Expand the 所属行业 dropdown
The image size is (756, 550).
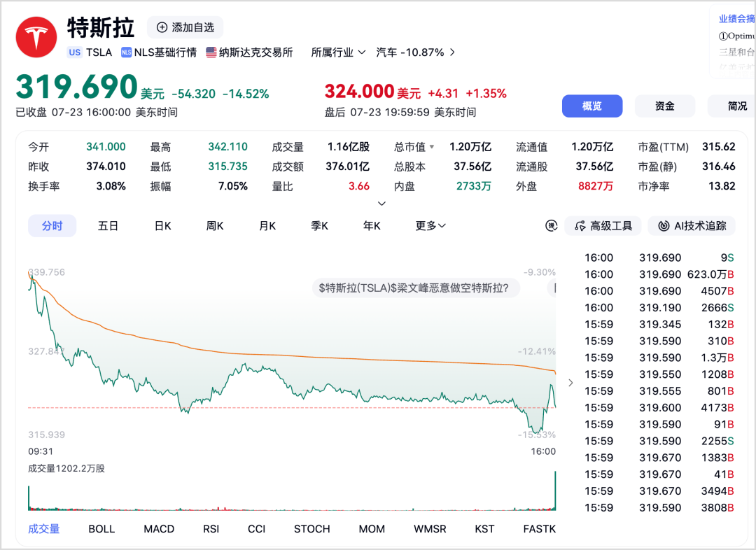pos(338,52)
